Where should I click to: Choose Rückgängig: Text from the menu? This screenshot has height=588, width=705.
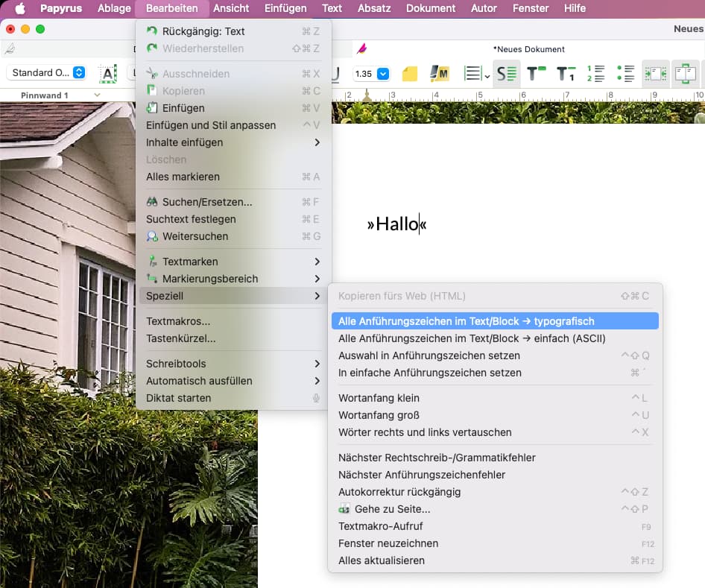coord(233,31)
